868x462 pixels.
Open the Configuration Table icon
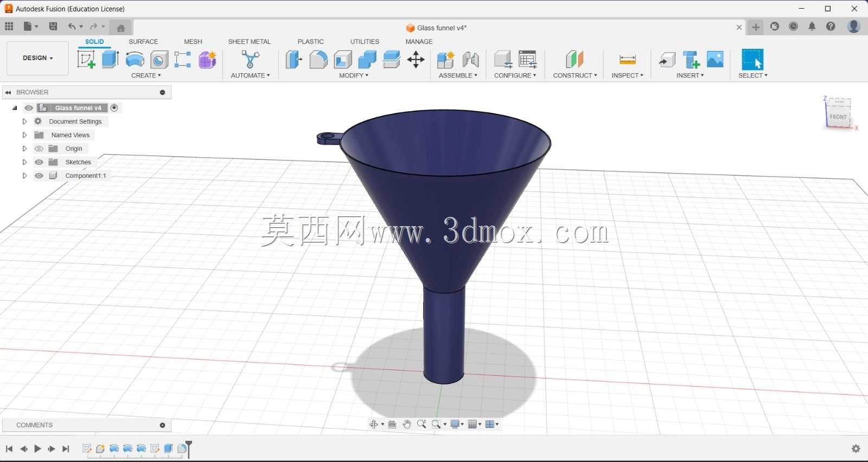[x=527, y=60]
